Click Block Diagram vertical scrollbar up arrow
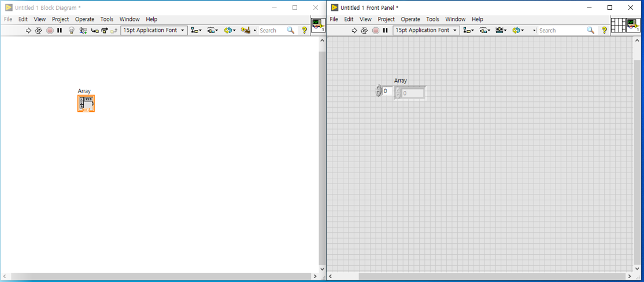 (322, 40)
